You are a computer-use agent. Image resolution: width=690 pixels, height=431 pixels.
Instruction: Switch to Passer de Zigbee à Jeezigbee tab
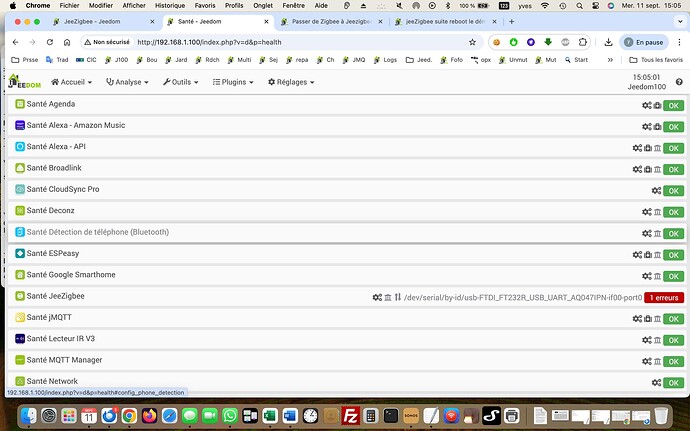point(332,22)
